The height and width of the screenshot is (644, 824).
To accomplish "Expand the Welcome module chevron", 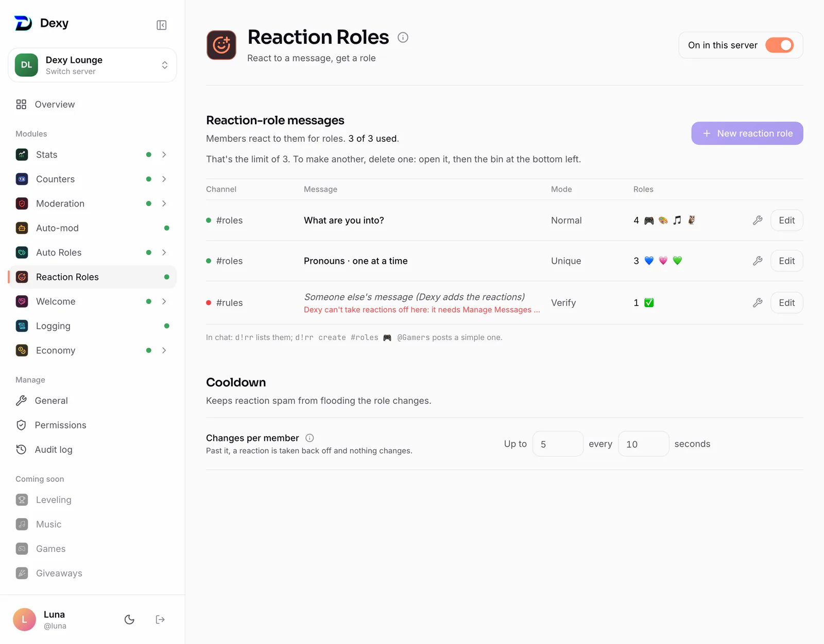I will coord(164,301).
